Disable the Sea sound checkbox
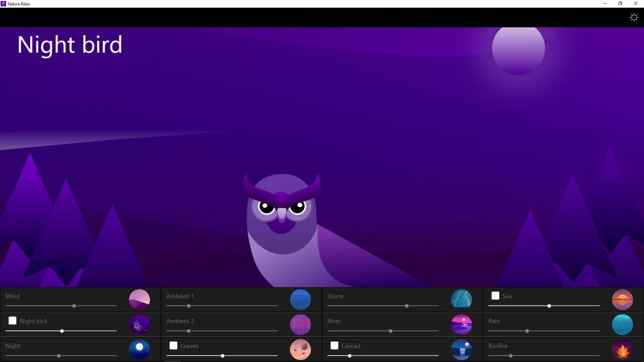644x362 pixels. 496,296
